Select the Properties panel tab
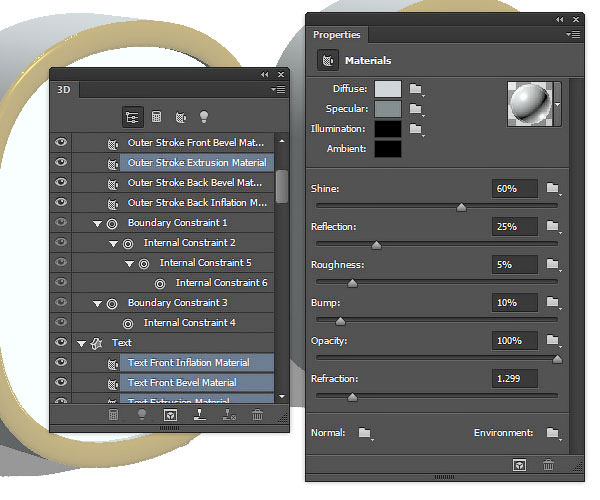Viewport: 600px width, 500px height. 337,35
